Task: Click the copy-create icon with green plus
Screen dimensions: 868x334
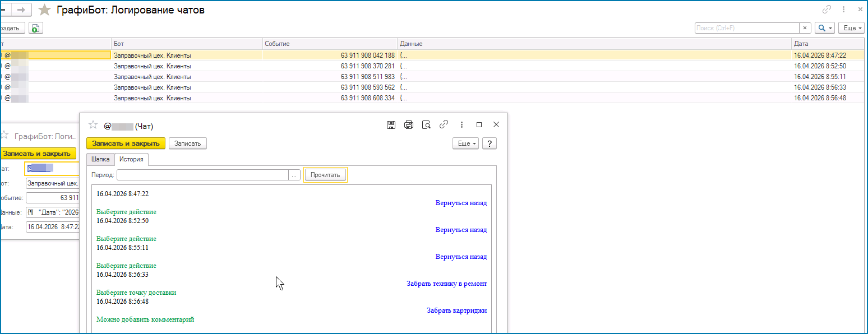Action: coord(35,28)
